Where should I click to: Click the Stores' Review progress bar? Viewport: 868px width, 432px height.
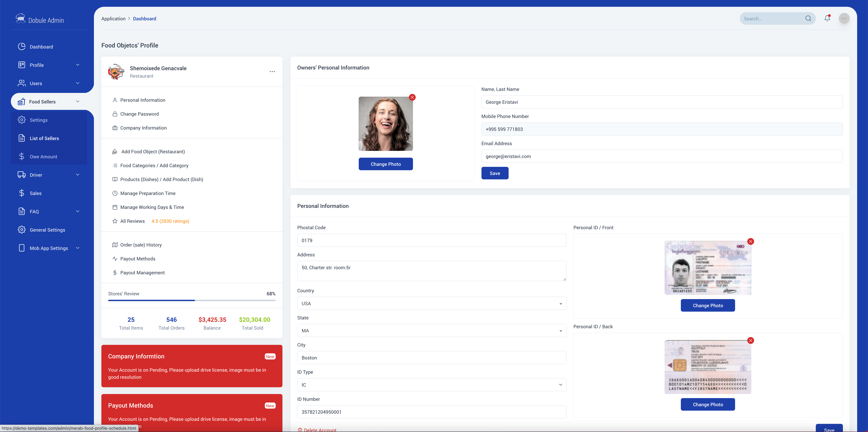tap(192, 300)
